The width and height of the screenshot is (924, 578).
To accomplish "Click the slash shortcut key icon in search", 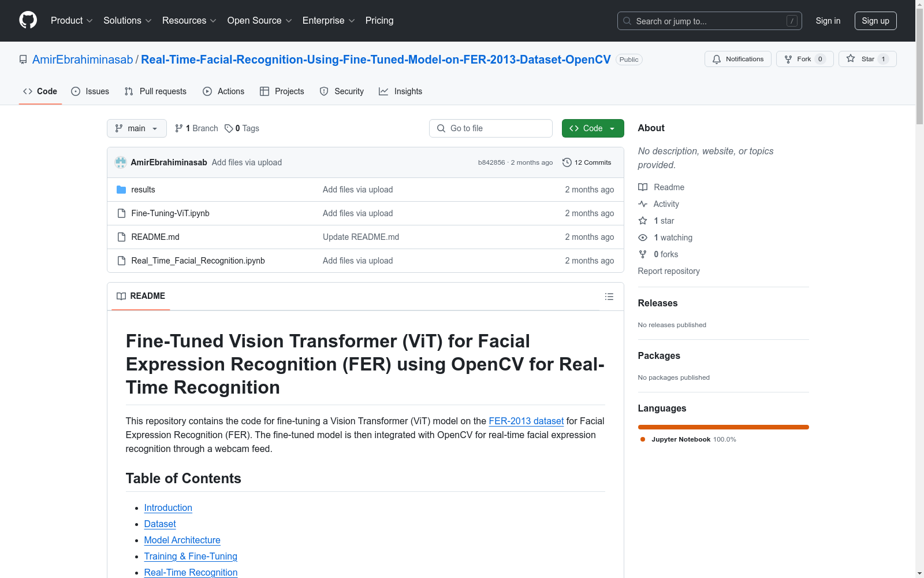I will pos(792,21).
